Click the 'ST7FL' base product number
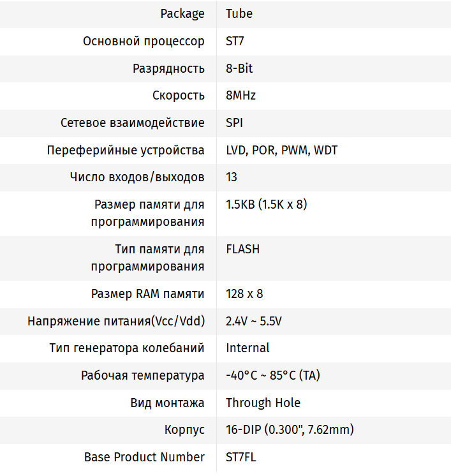Screen dimensions: 451x476 click(241, 457)
